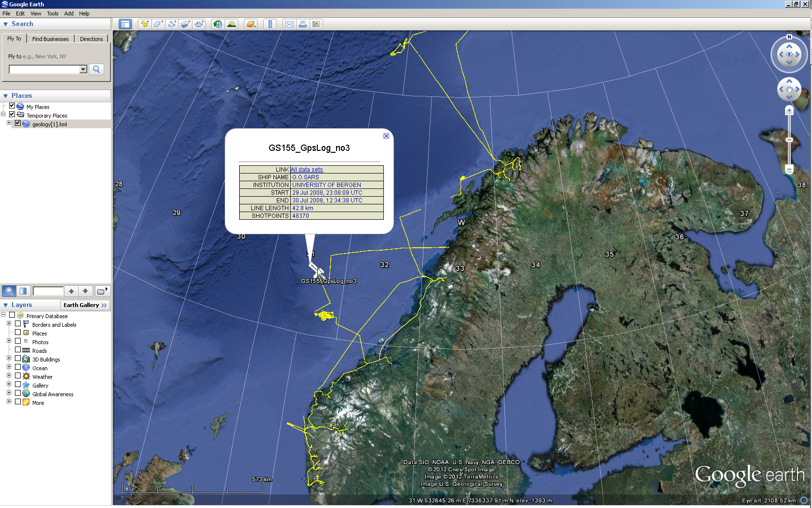This screenshot has height=508, width=812.
Task: Toggle sunlight across the landscape
Action: click(x=232, y=24)
